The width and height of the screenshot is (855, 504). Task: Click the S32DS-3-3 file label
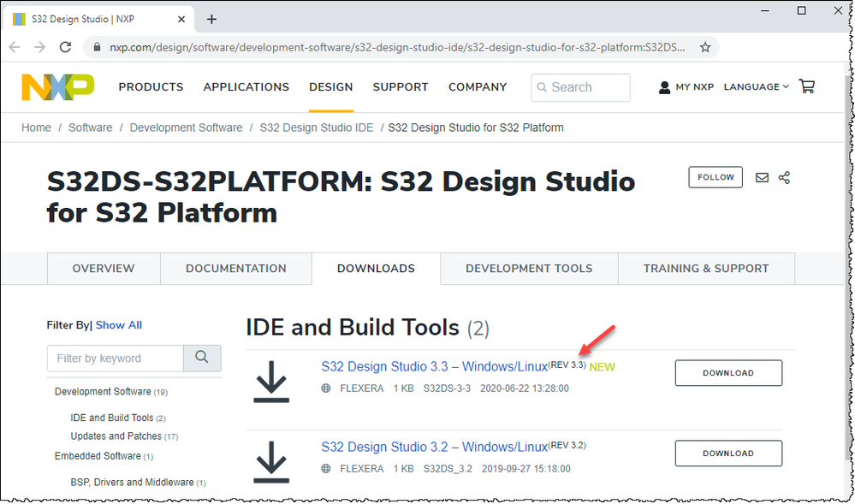tap(447, 388)
